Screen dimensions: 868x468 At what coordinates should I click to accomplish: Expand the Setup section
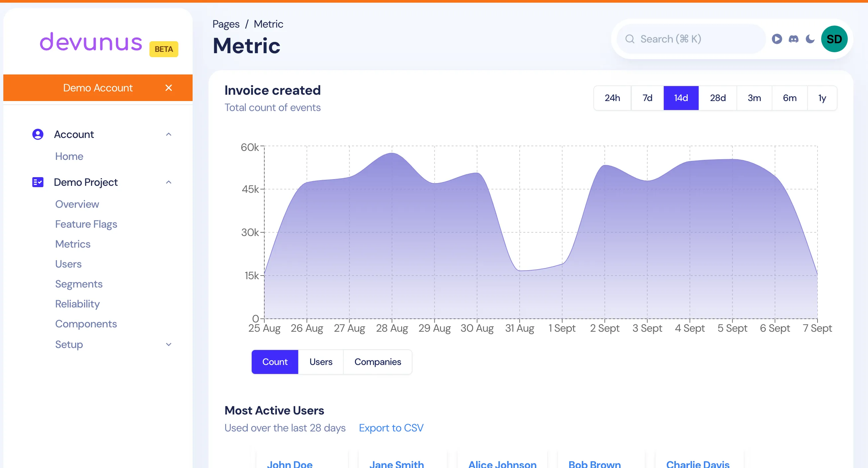coord(168,344)
